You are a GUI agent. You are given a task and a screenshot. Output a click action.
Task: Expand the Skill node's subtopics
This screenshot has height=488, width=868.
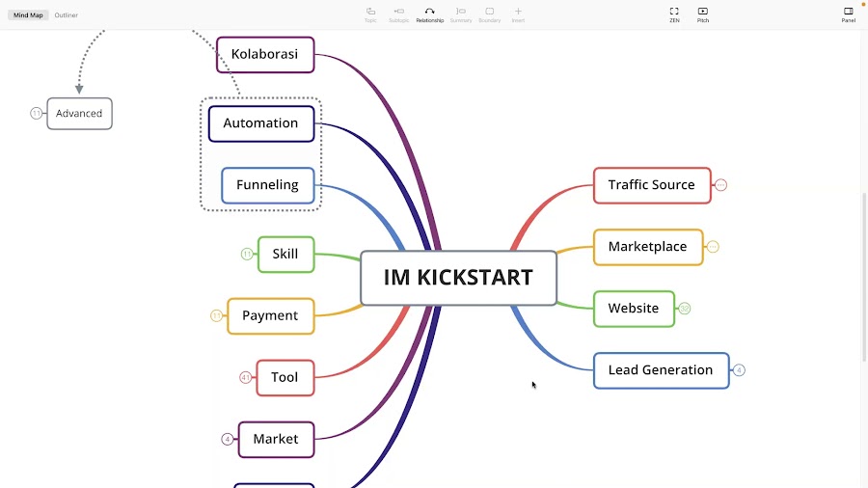tap(247, 254)
